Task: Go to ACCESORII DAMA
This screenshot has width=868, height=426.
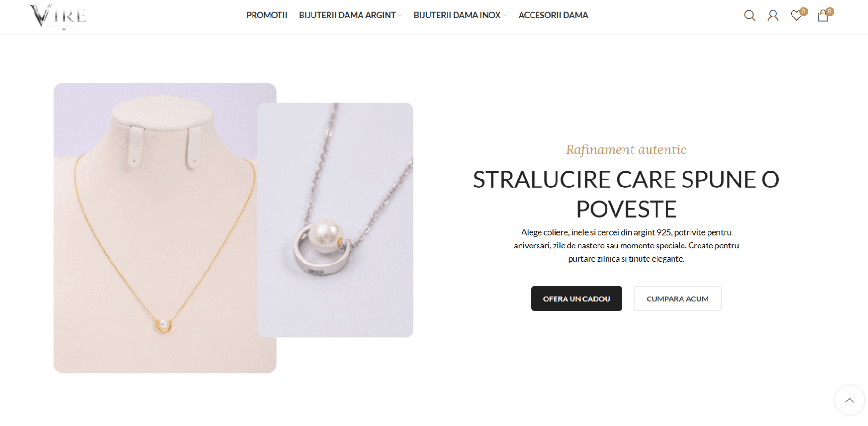Action: 553,15
